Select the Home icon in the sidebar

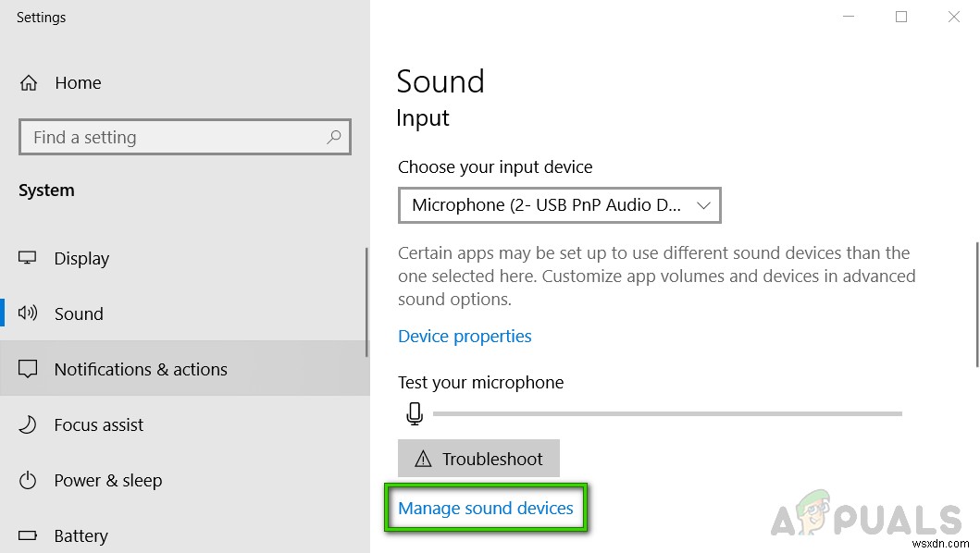tap(29, 82)
